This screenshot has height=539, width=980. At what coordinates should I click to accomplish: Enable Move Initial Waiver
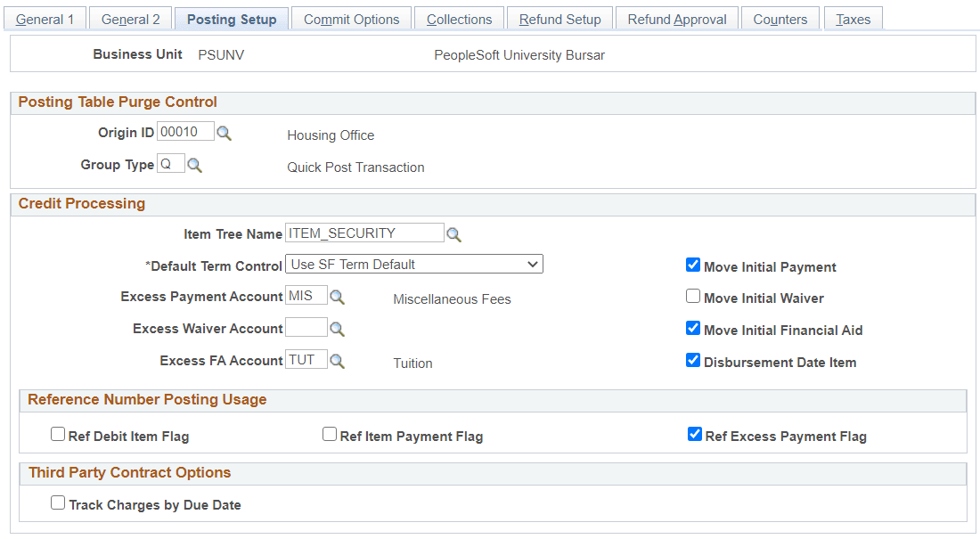click(x=693, y=295)
